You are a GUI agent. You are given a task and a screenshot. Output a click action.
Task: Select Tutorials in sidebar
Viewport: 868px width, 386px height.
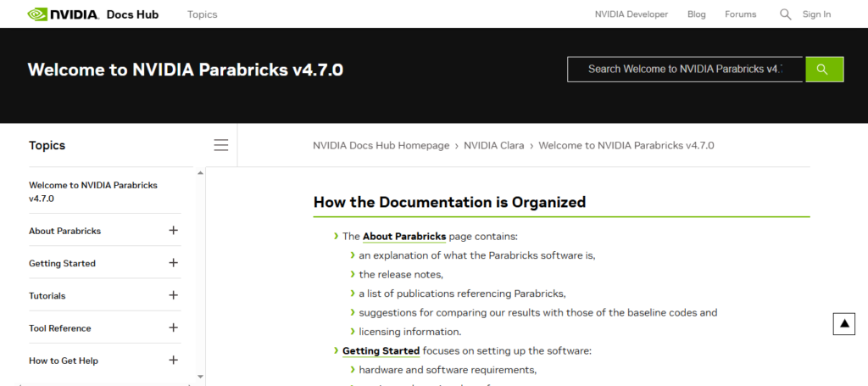47,296
